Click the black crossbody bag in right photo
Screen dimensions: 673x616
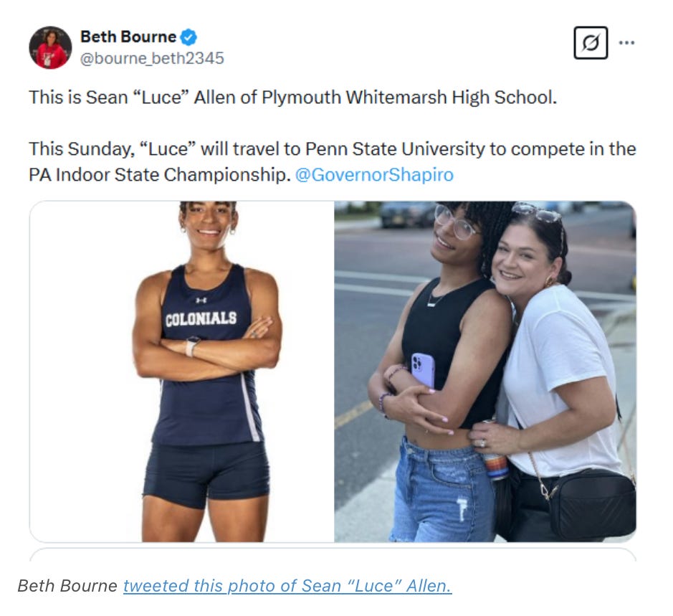click(x=591, y=503)
